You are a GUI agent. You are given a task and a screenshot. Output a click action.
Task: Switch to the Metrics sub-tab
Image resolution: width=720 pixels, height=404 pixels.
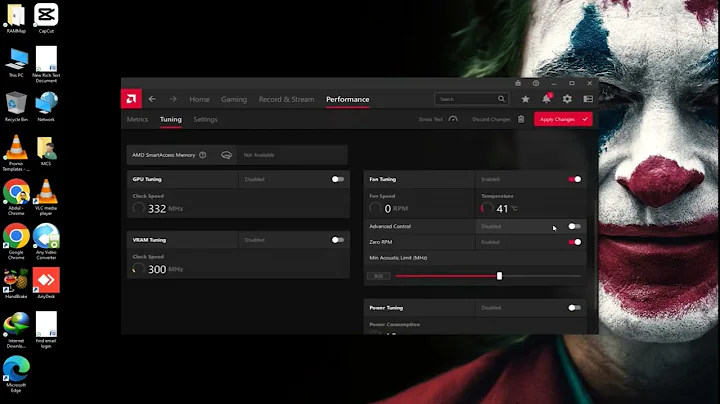137,119
